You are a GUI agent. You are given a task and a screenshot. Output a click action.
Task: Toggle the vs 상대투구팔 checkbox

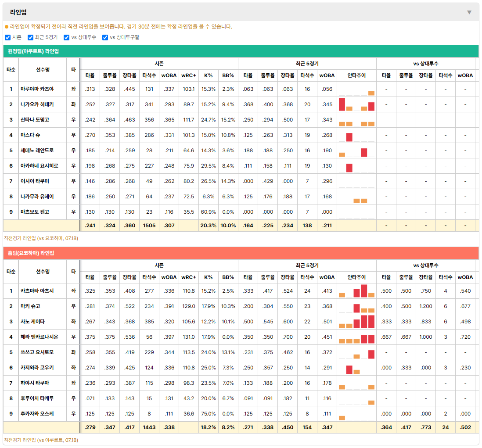[105, 37]
